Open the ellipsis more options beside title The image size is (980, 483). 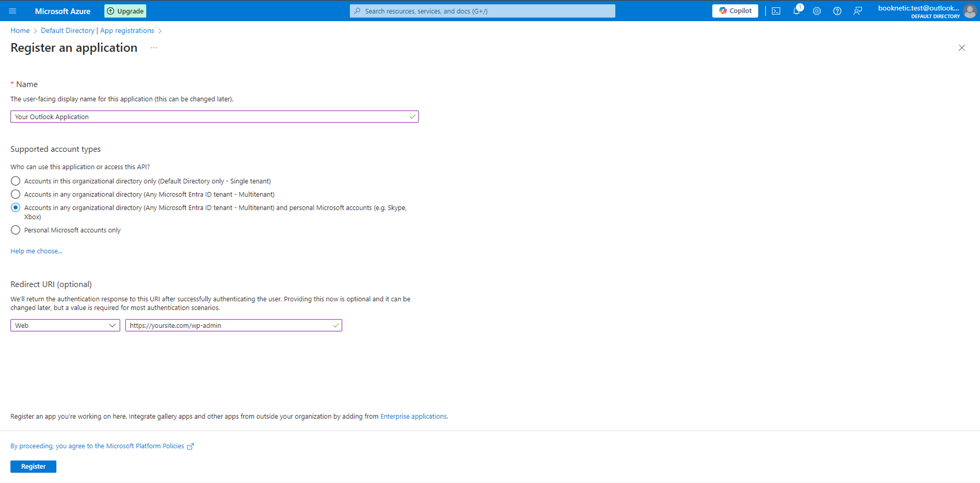[x=154, y=48]
